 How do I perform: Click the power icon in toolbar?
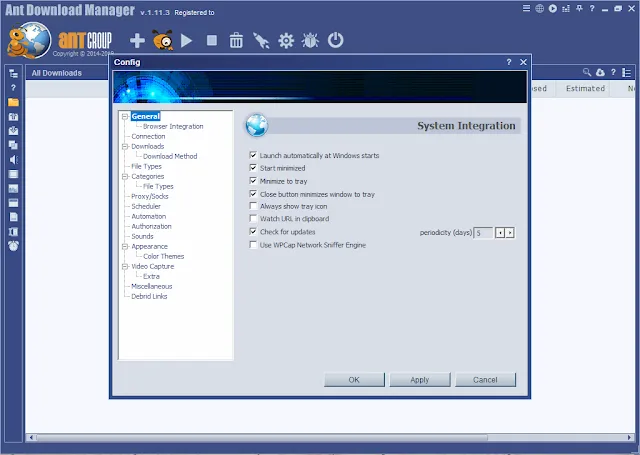[x=336, y=40]
